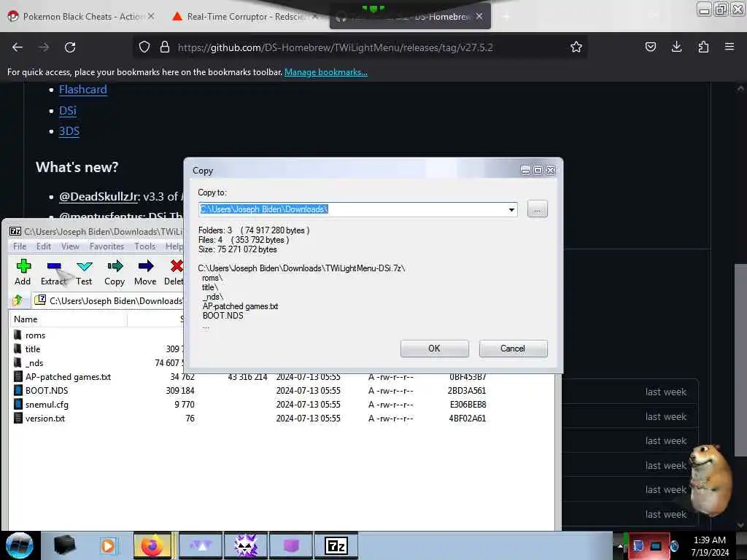Close the Pokemon Black Cheats tab
The width and height of the screenshot is (747, 560).
[151, 16]
